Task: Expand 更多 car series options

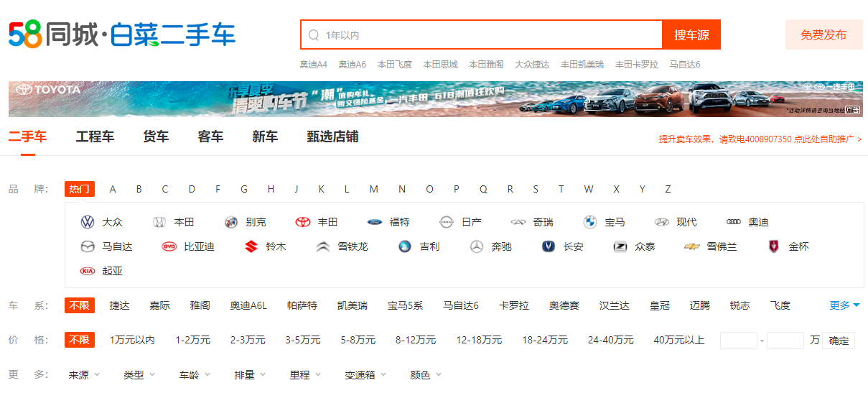Action: (844, 305)
